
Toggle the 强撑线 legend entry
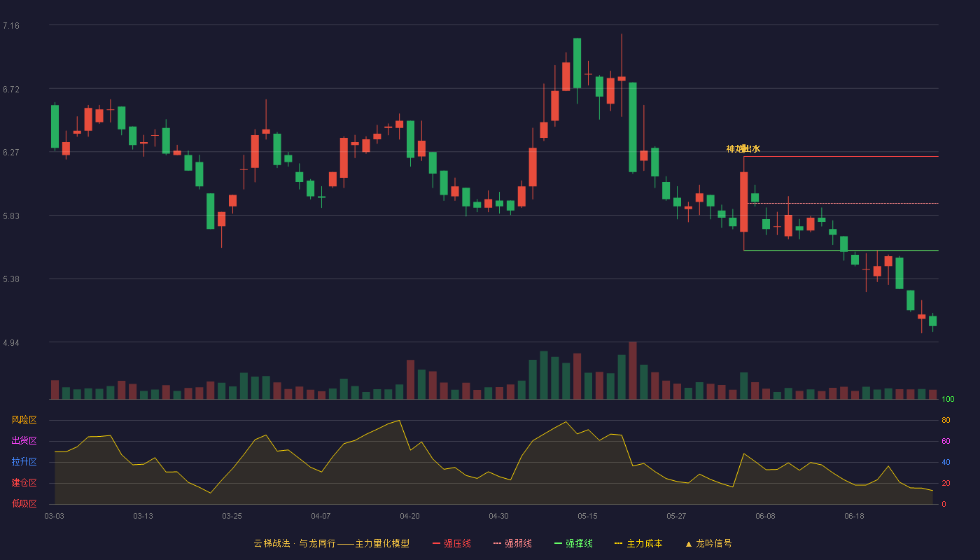tap(573, 543)
